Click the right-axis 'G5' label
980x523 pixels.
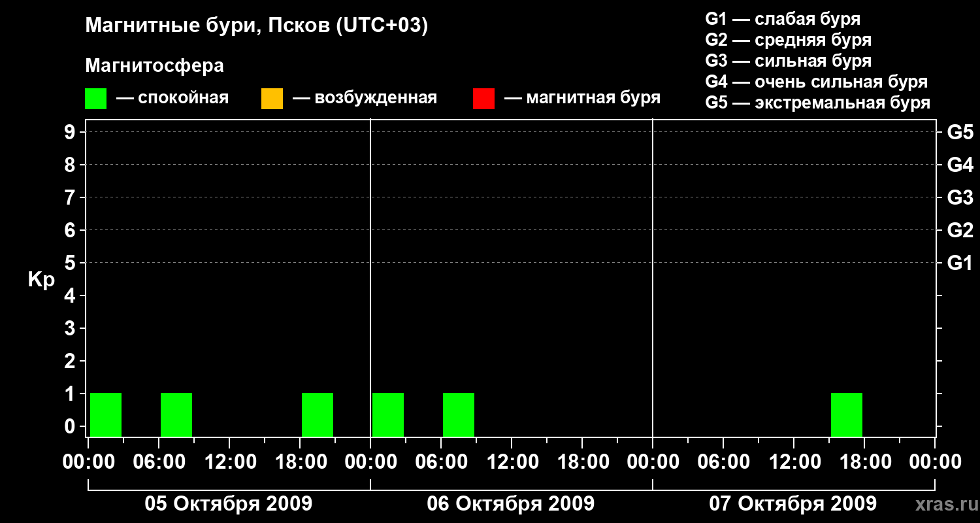(x=960, y=132)
